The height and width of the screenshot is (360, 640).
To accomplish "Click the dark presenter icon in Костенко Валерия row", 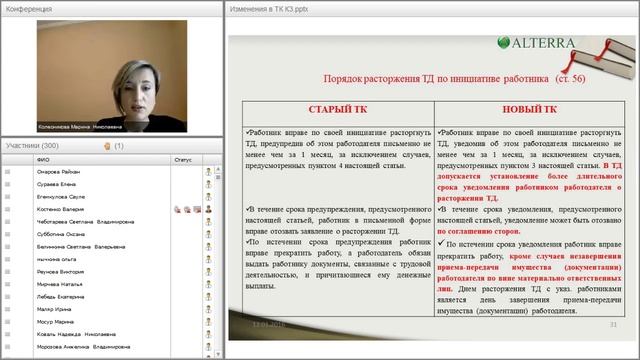I will [x=208, y=209].
